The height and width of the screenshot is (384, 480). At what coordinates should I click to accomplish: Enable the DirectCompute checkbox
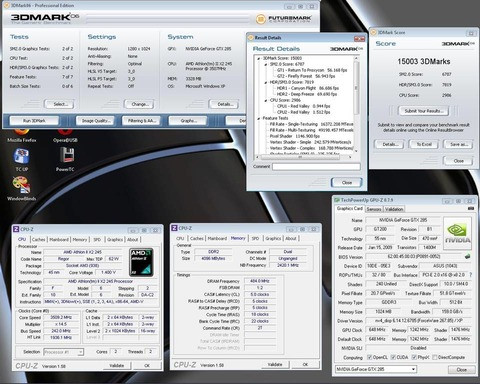click(x=435, y=357)
